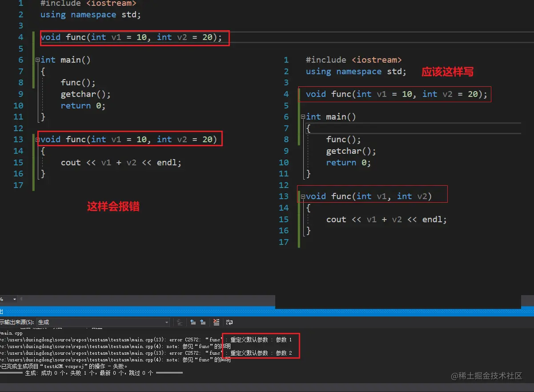This screenshot has height=392, width=534.
Task: Click func(); call in the left code sample
Action: 78,83
